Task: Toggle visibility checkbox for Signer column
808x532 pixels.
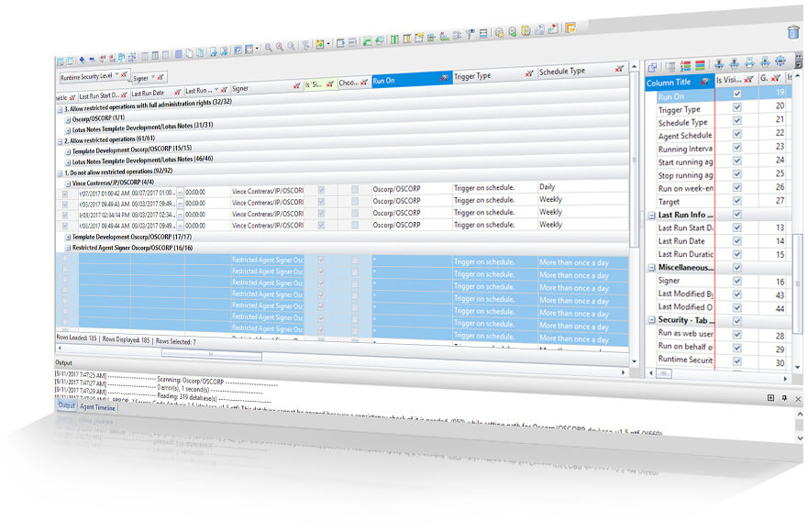Action: point(736,281)
